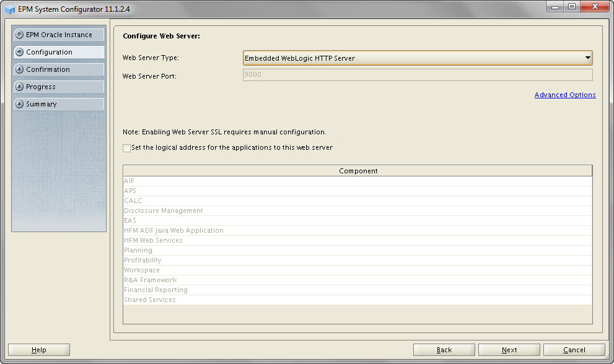Select the Summary step
The height and width of the screenshot is (364, 614).
click(x=59, y=104)
